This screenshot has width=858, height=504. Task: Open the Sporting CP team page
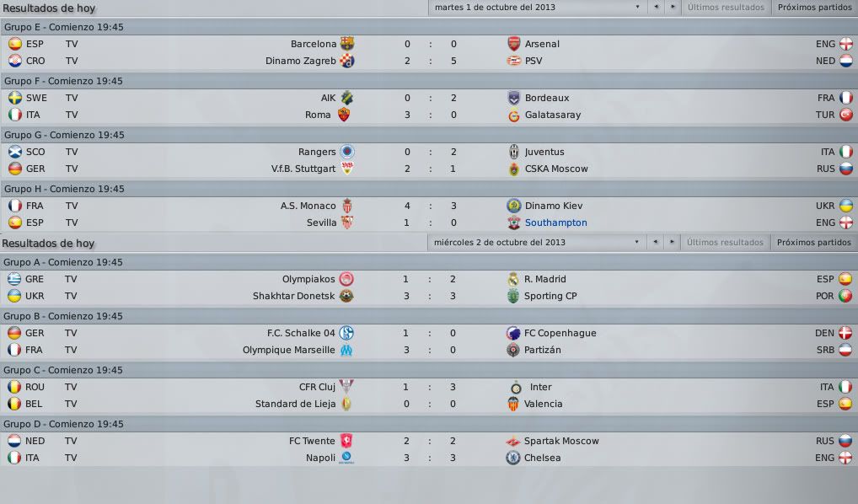pyautogui.click(x=550, y=296)
